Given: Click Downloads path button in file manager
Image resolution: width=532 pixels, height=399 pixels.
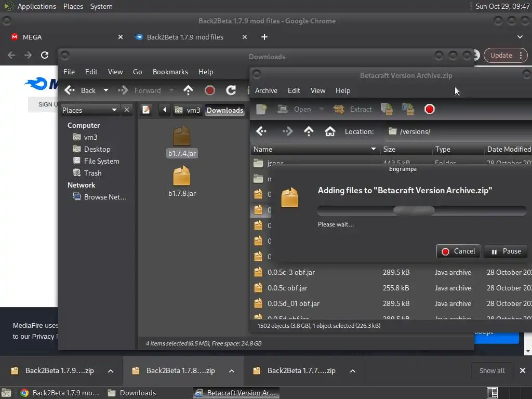Looking at the screenshot, I should click(x=225, y=110).
